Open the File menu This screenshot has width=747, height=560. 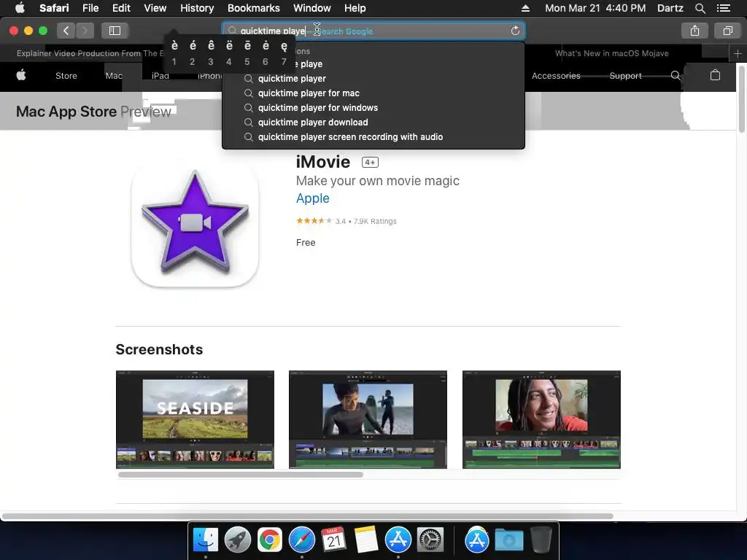pyautogui.click(x=90, y=8)
